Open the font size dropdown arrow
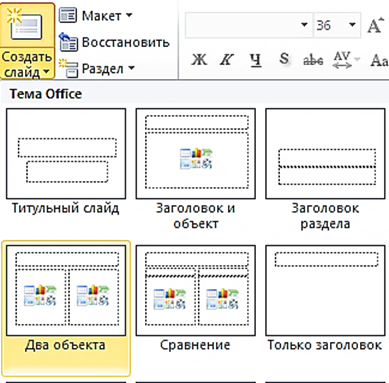The width and height of the screenshot is (389, 383). [352, 25]
